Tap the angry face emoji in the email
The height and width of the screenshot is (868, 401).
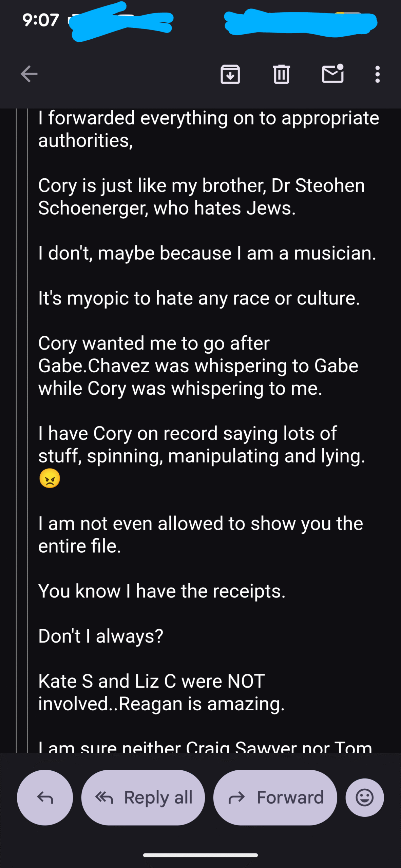(50, 478)
